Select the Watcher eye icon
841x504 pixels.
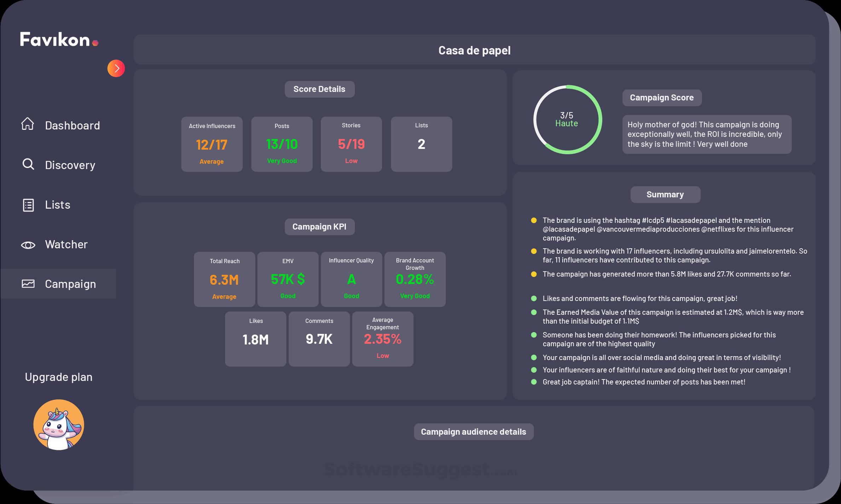[28, 244]
